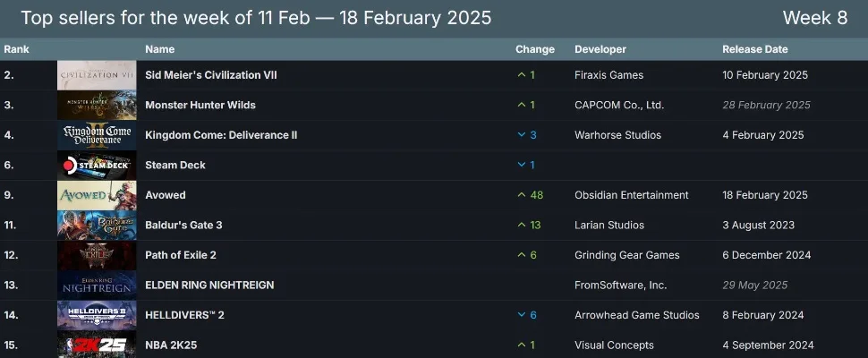Open Sid Meier's Civilization VII title link

coord(211,75)
